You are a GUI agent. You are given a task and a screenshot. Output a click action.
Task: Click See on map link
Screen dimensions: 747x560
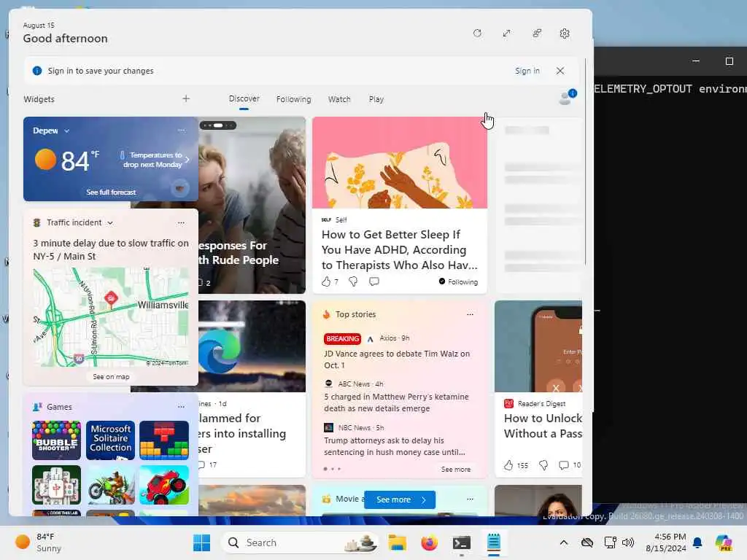(111, 377)
